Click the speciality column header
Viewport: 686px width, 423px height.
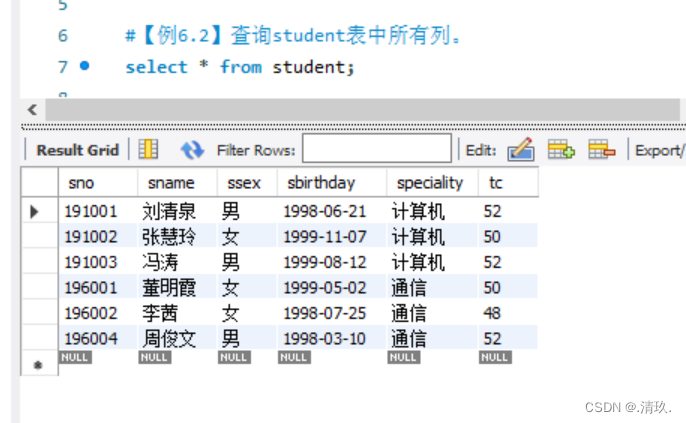click(x=430, y=183)
